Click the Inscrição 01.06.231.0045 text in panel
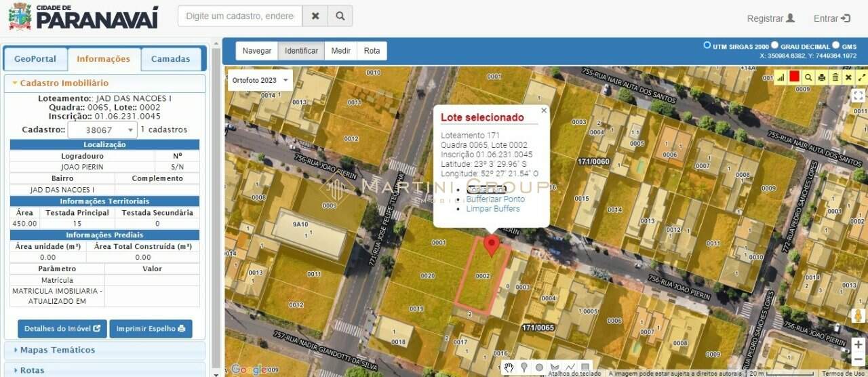 tap(104, 116)
